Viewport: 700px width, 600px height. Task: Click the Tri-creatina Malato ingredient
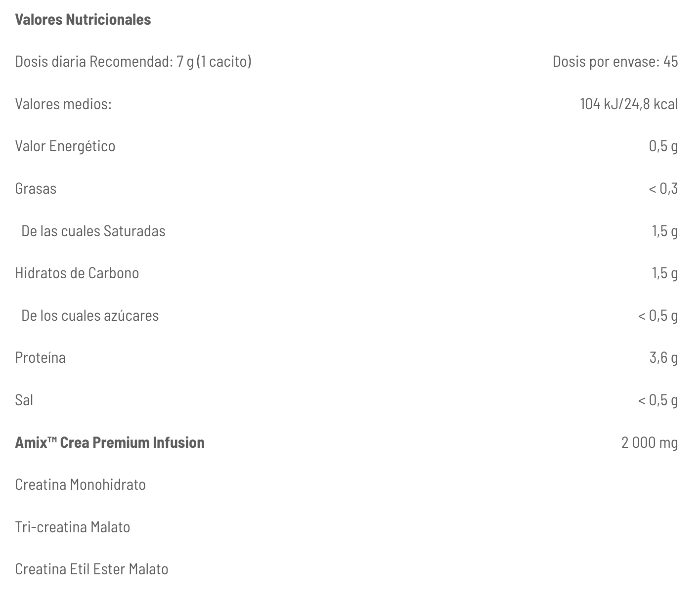(73, 527)
